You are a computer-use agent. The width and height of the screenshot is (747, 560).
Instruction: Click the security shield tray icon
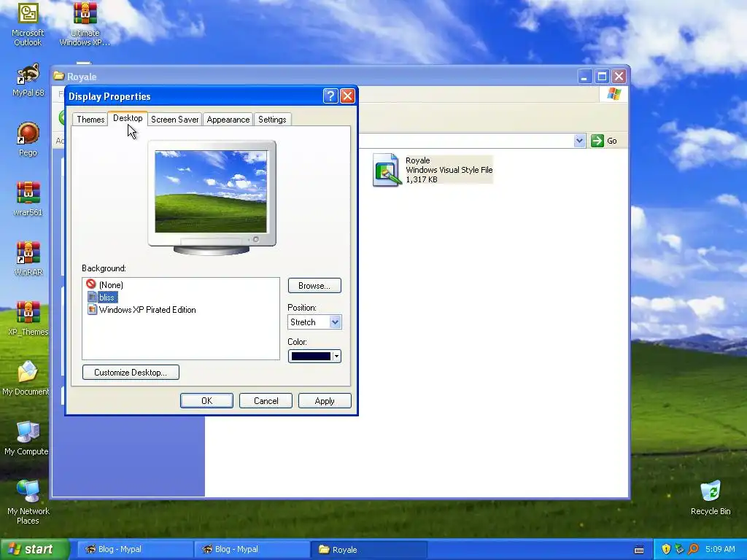tap(666, 549)
